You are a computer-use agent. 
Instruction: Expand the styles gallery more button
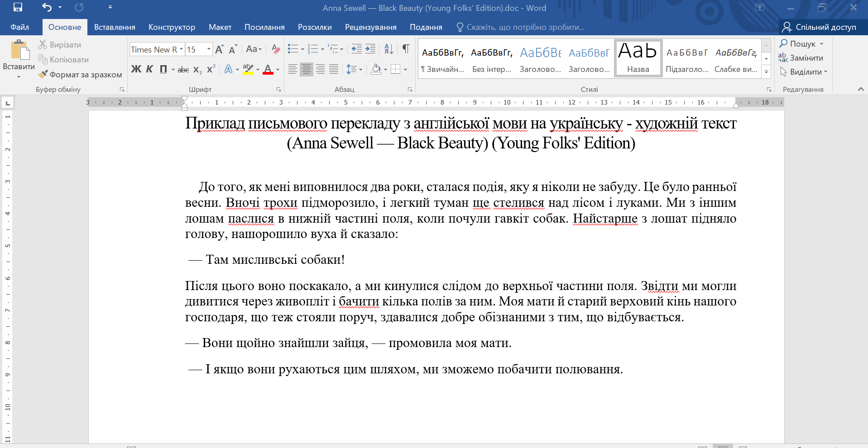[766, 71]
